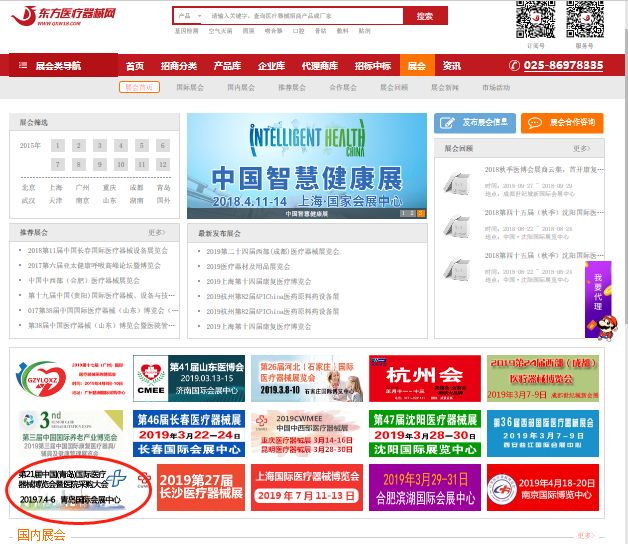Select the 展会新闻 sub-navigation tab
Viewport: 628px width, 544px height.
click(445, 87)
